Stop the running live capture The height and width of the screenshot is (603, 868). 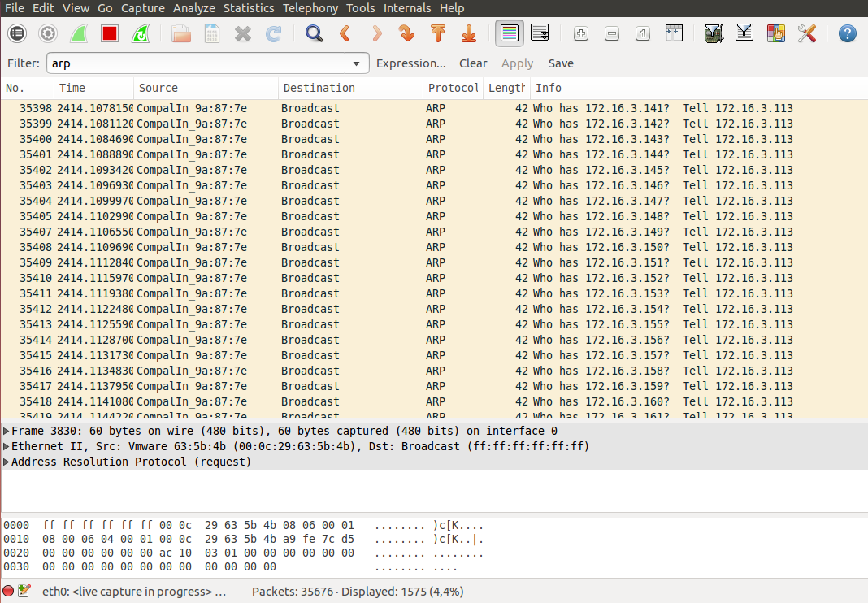point(110,33)
